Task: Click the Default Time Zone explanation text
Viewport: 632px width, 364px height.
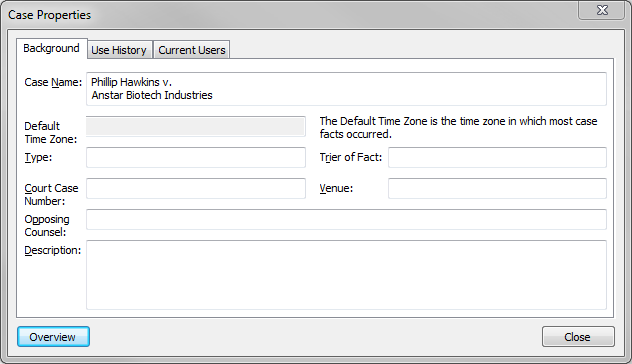Action: tap(458, 127)
